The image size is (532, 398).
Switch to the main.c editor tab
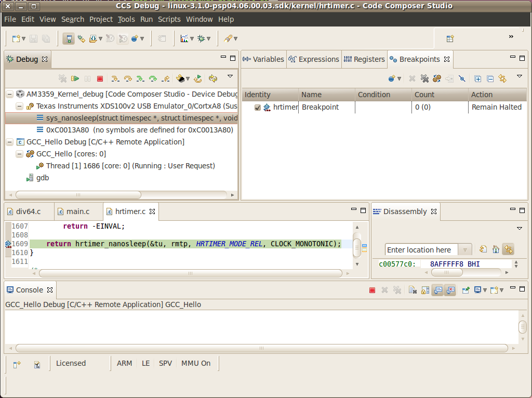[x=78, y=211]
